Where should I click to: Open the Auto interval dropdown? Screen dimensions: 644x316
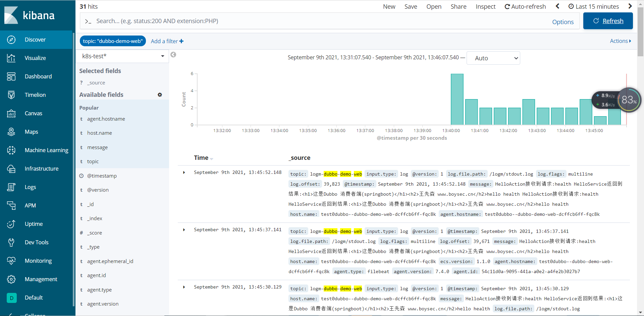(x=493, y=58)
